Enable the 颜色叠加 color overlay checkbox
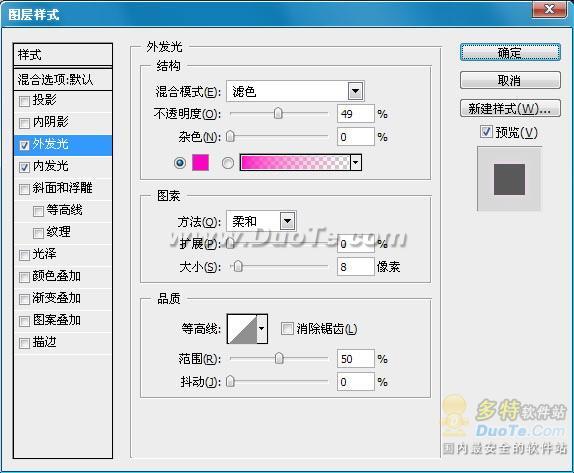The image size is (574, 473). pos(24,277)
